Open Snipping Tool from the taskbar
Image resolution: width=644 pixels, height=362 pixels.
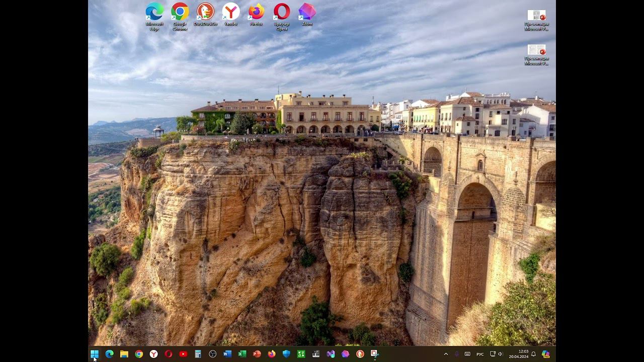375,354
